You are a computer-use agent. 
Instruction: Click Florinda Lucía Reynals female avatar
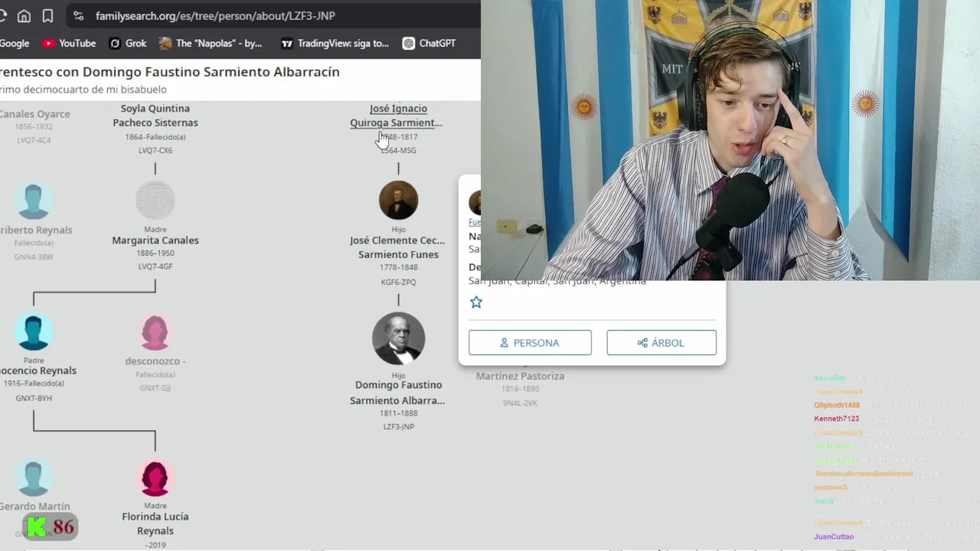[155, 478]
